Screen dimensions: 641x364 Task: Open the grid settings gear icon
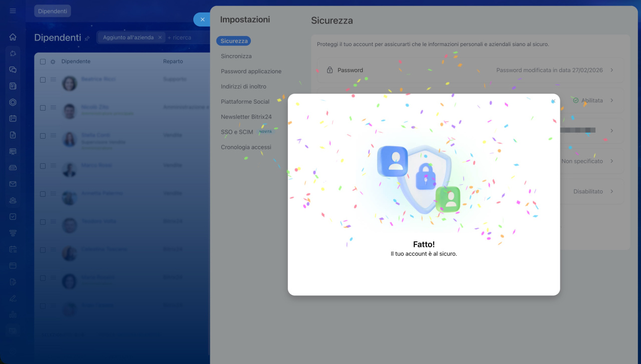click(x=53, y=62)
